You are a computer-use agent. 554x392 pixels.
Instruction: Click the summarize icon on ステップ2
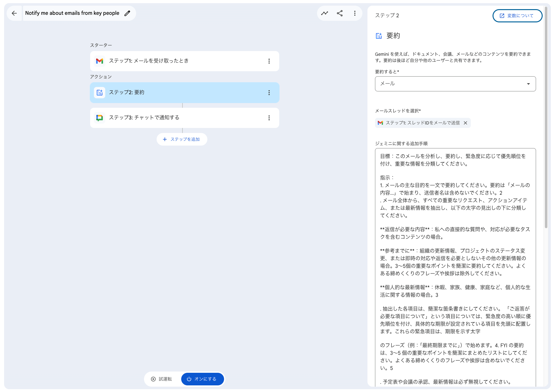pyautogui.click(x=100, y=92)
